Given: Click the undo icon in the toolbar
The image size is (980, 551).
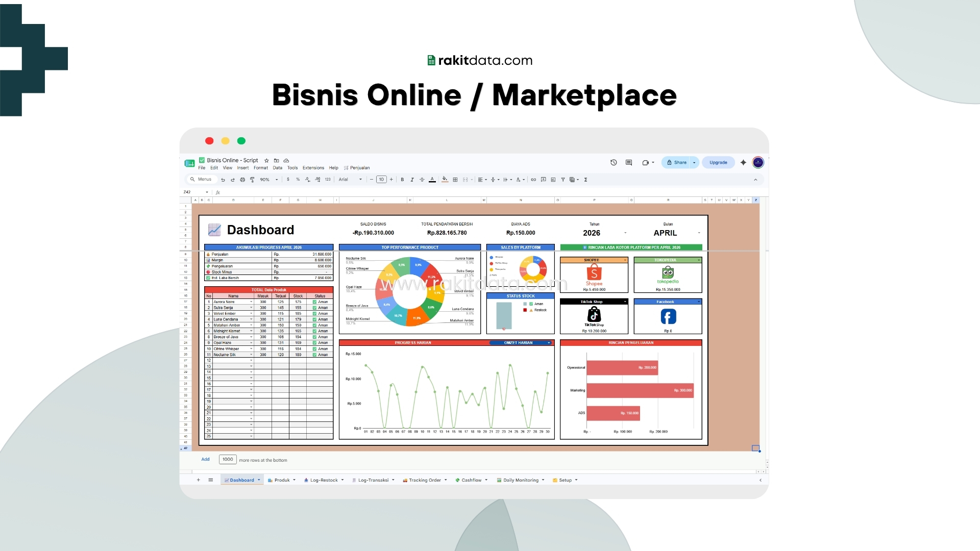Looking at the screenshot, I should click(223, 180).
